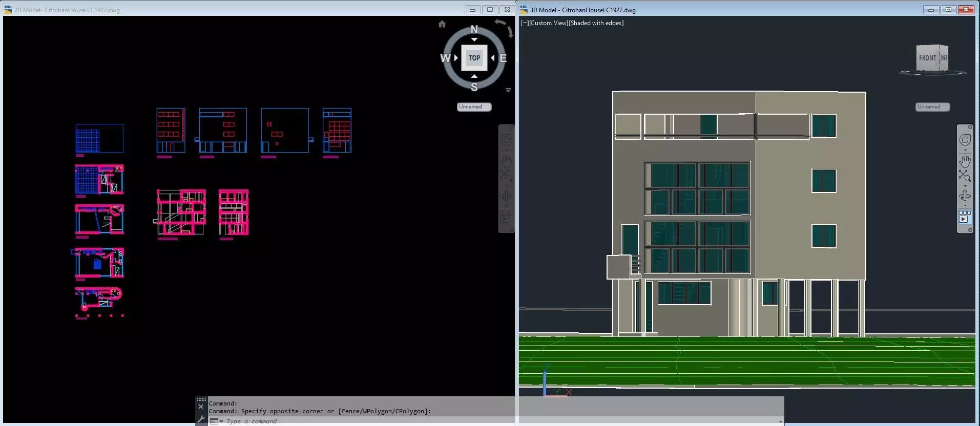
Task: Click the TOP face of the ViewCube
Action: pyautogui.click(x=474, y=58)
